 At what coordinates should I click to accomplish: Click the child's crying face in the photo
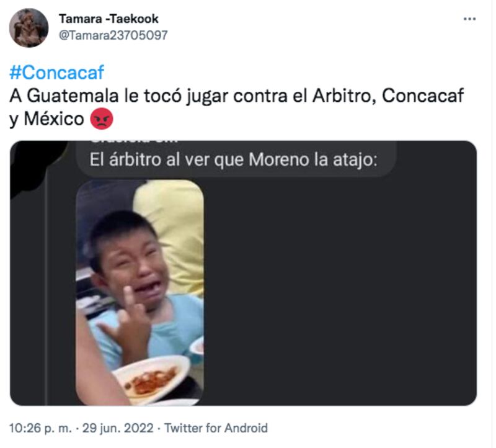133,263
